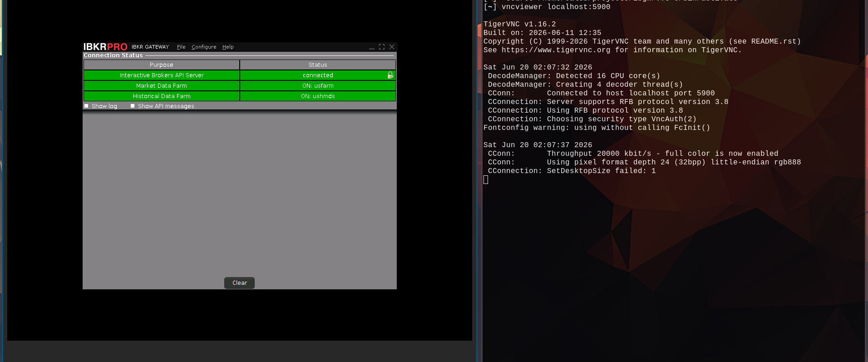Select the Status column header

(318, 65)
